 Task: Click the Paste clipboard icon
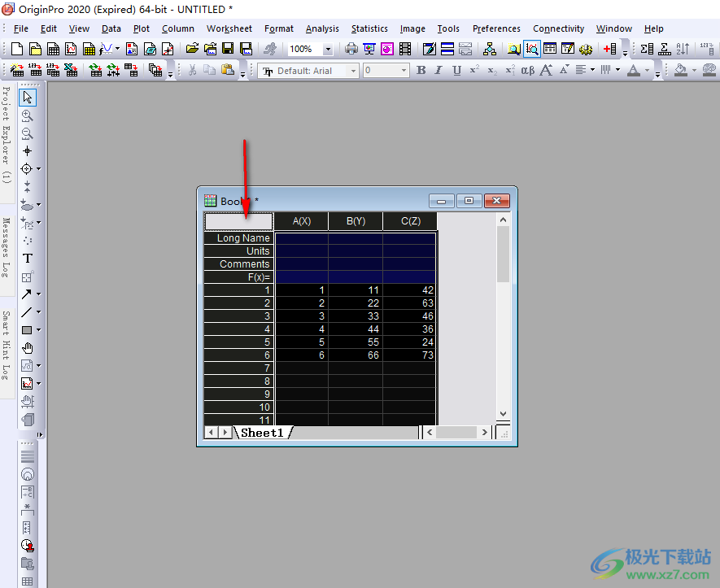pos(228,70)
